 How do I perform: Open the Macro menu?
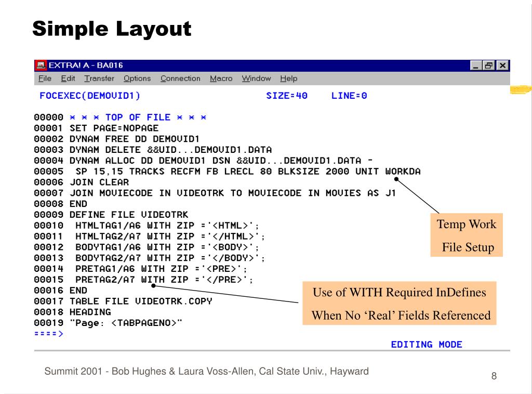[x=221, y=78]
